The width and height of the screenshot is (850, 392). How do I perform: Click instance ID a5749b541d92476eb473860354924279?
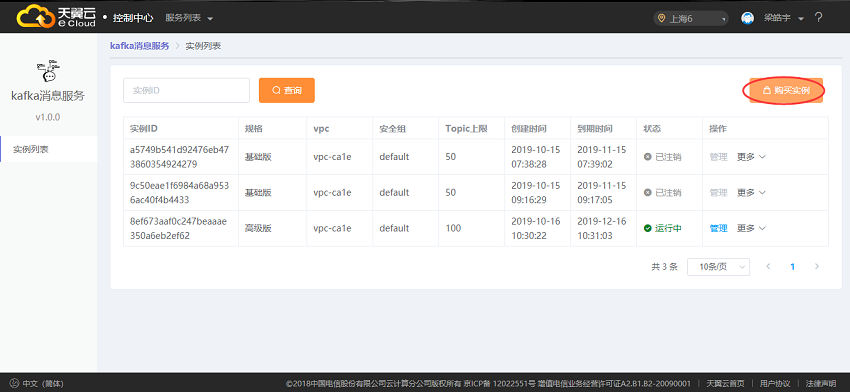pyautogui.click(x=179, y=157)
